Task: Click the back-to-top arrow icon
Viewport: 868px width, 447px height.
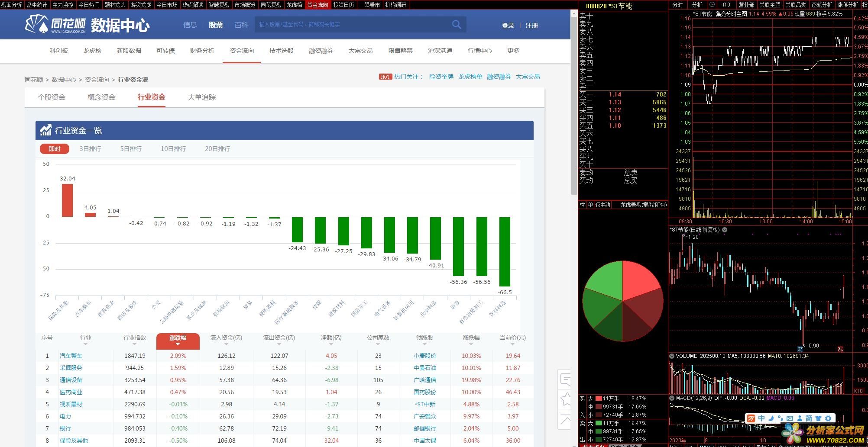Action: 565,419
